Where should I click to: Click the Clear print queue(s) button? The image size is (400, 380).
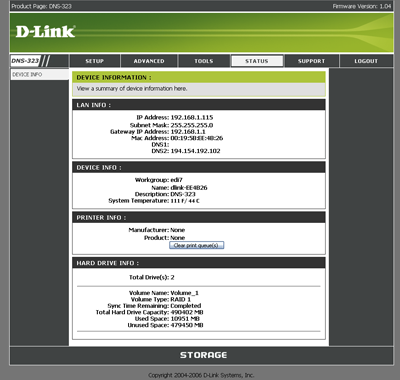click(196, 245)
